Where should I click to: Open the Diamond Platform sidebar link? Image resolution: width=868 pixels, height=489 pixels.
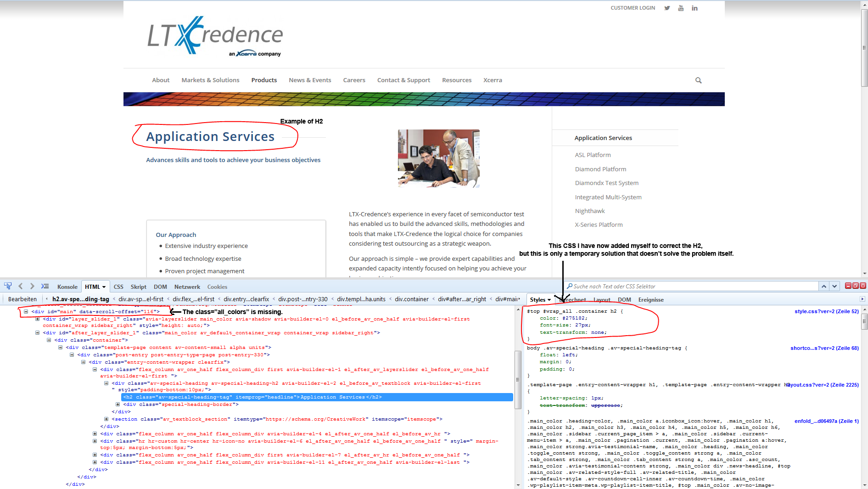tap(600, 169)
